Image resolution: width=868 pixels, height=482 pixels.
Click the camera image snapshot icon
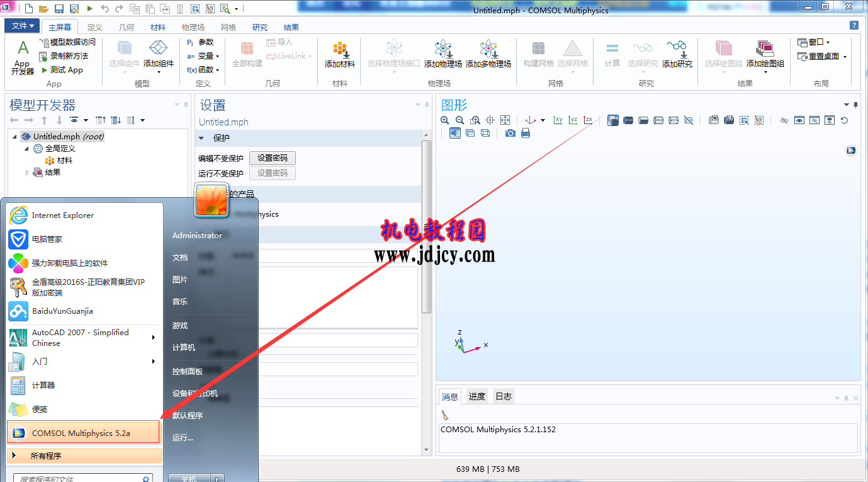pos(510,133)
